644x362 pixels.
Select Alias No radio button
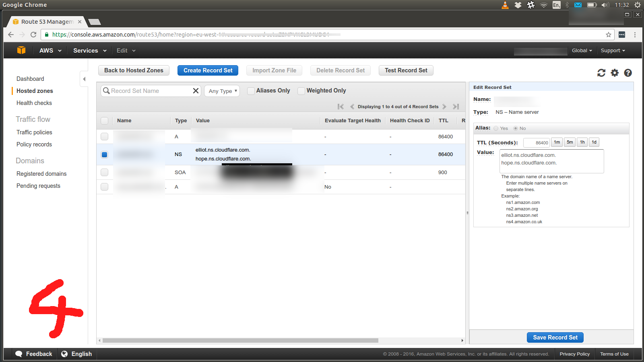pos(516,128)
